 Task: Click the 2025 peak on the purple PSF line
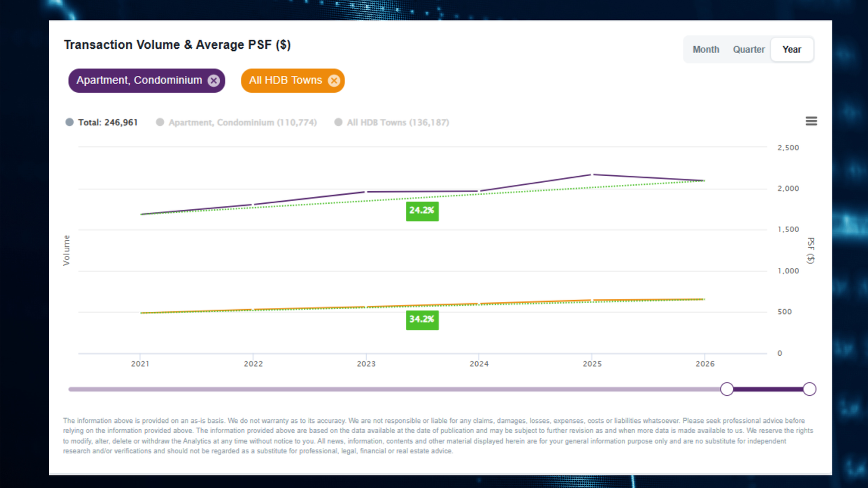pos(592,175)
